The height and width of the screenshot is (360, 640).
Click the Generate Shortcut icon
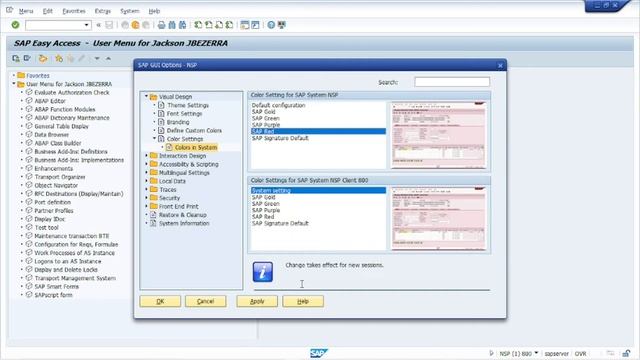(255, 25)
